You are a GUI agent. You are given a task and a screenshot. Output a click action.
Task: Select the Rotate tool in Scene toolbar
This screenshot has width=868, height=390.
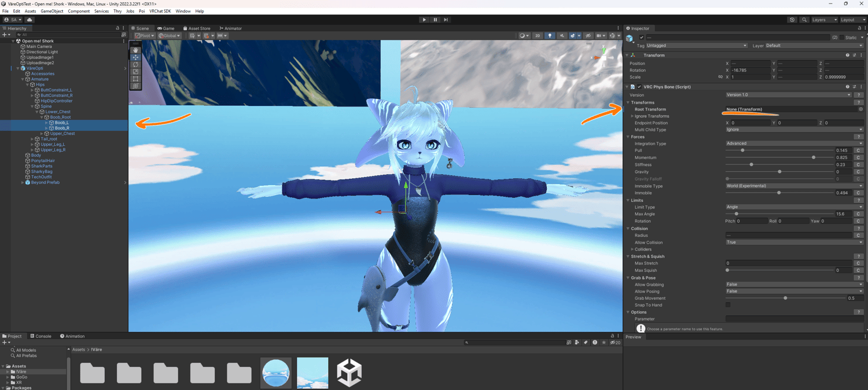pyautogui.click(x=135, y=64)
